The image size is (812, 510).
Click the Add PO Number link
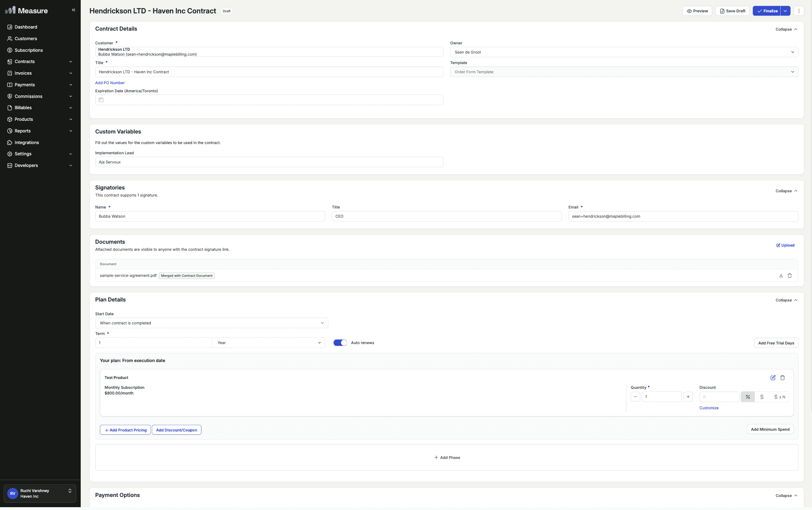click(110, 83)
